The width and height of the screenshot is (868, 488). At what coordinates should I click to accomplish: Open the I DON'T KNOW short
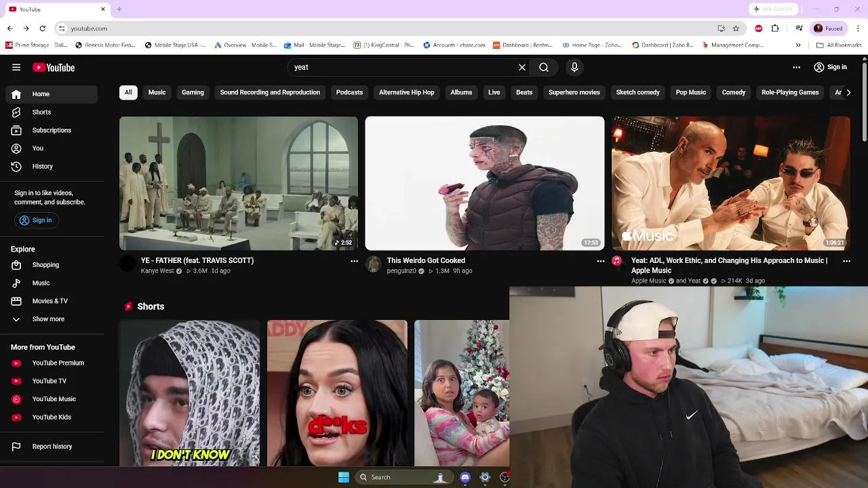tap(190, 393)
